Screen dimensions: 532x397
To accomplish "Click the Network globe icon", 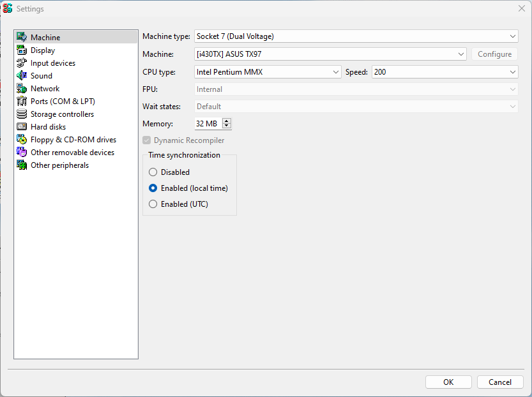I will (x=22, y=88).
